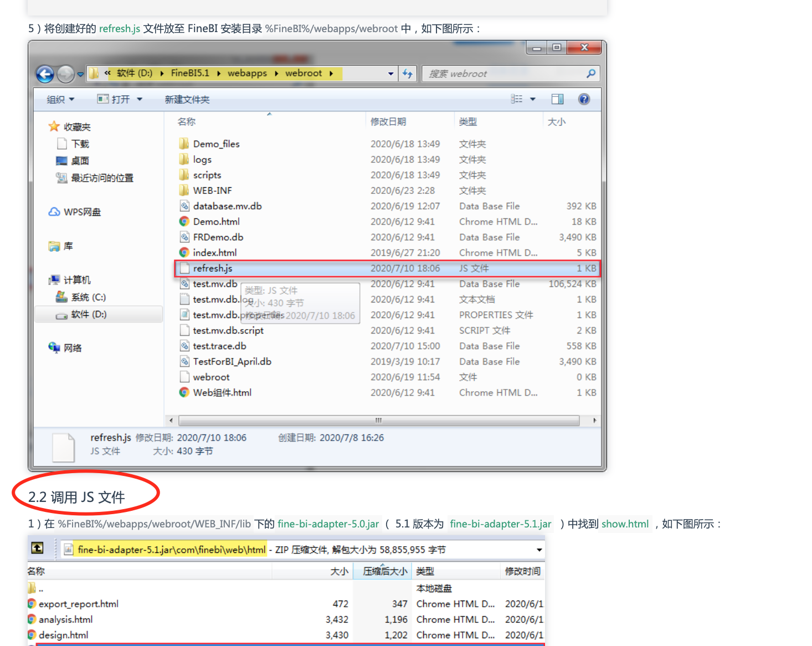Click the change view icon

point(517,99)
